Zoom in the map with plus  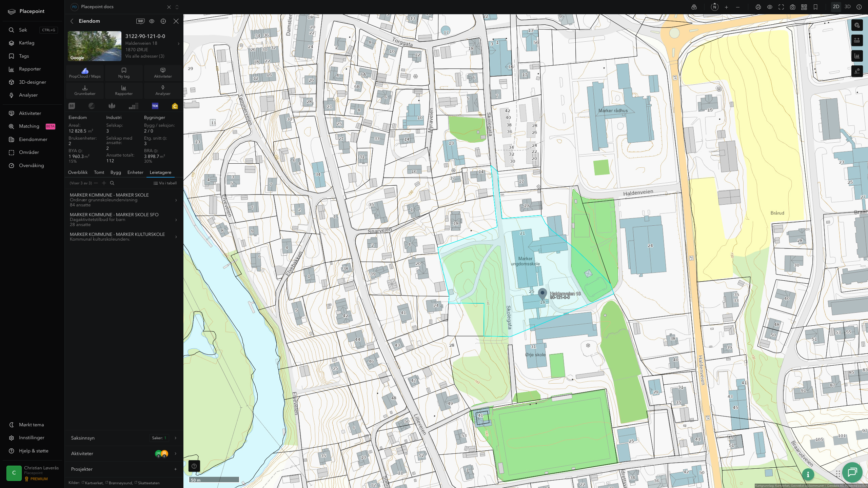click(x=726, y=7)
